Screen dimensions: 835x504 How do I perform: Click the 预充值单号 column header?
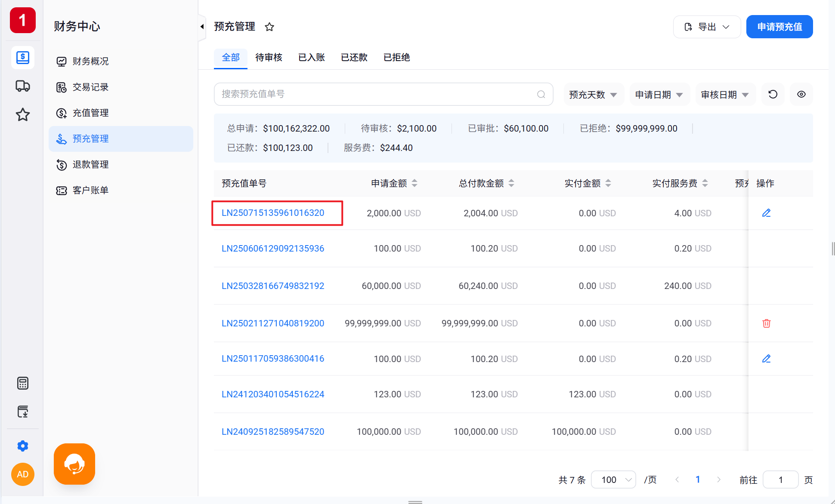[x=244, y=184]
